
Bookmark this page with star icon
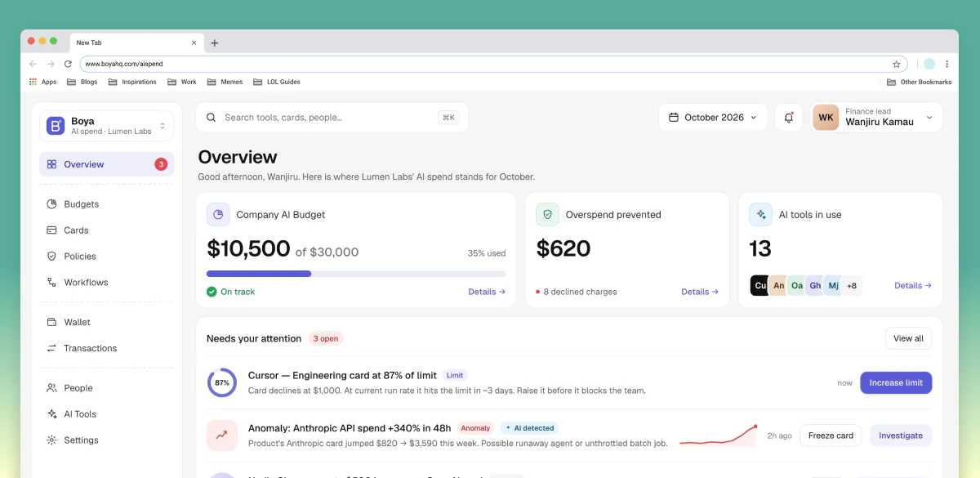896,64
